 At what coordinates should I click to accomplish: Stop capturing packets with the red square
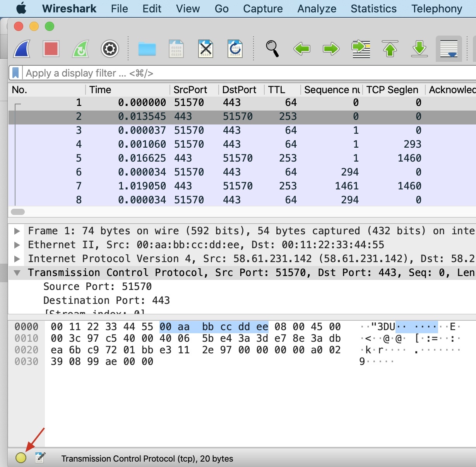coord(51,49)
